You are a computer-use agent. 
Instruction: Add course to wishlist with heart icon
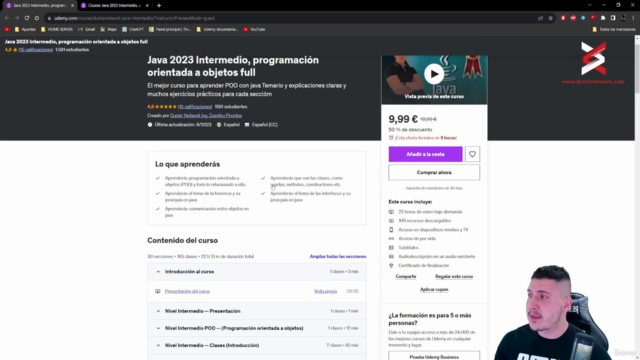[x=472, y=154]
